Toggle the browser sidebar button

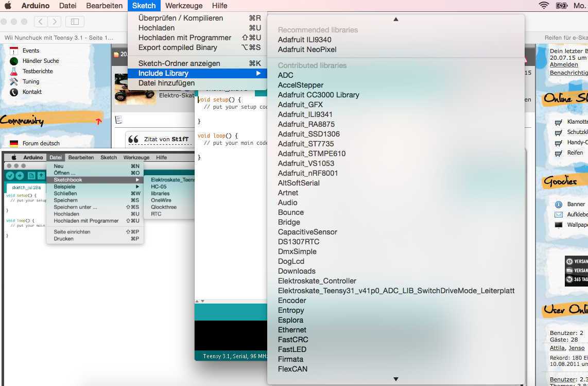[75, 22]
